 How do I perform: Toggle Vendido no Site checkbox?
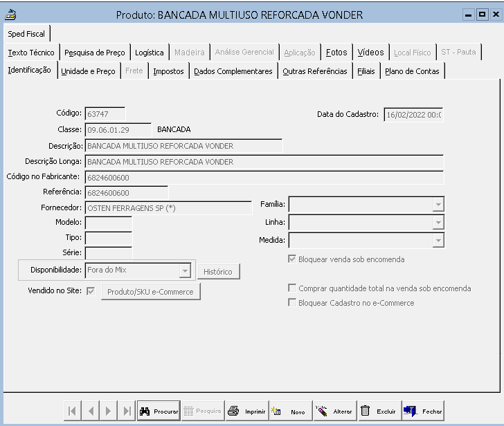(91, 291)
